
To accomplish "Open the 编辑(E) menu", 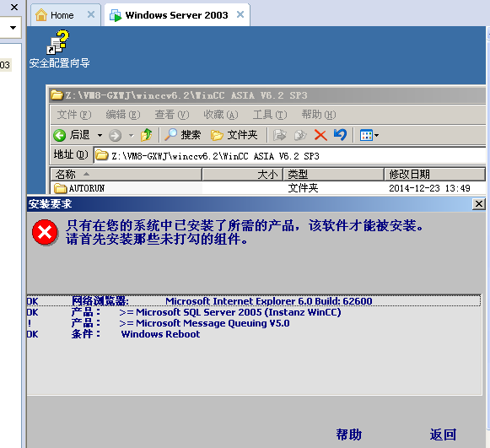I will point(123,115).
